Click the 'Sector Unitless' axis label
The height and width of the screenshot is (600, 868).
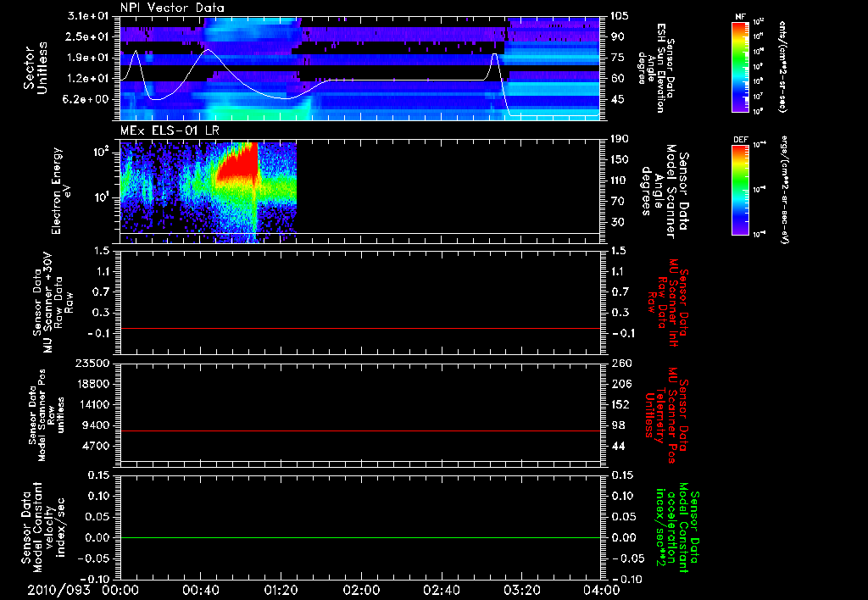coord(35,68)
